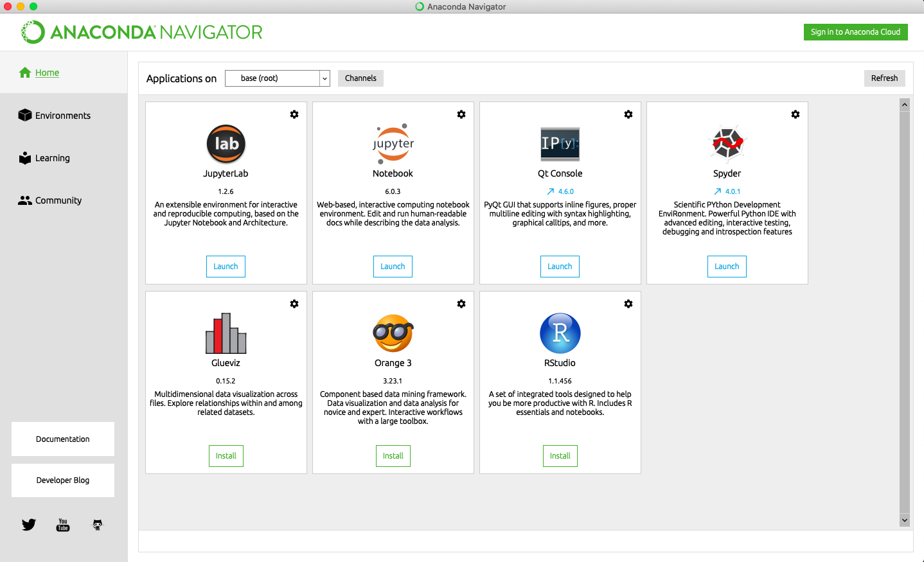Open the YouTube icon link
Screen dimensions: 924x562
point(63,525)
